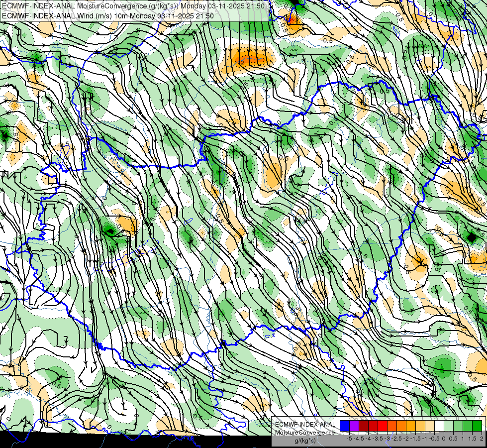The height and width of the screenshot is (448, 487).
Task: Click the orange swatch between -2.5 and -2
Action: click(x=401, y=426)
